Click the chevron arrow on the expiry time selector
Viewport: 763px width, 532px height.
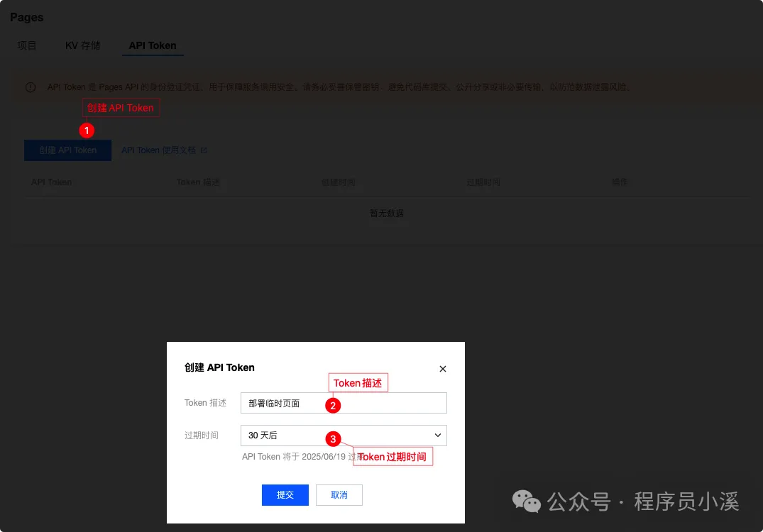click(439, 435)
